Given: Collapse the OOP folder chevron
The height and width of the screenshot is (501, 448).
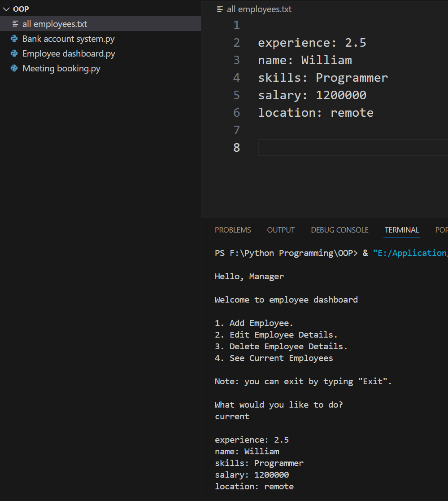Looking at the screenshot, I should 6,9.
